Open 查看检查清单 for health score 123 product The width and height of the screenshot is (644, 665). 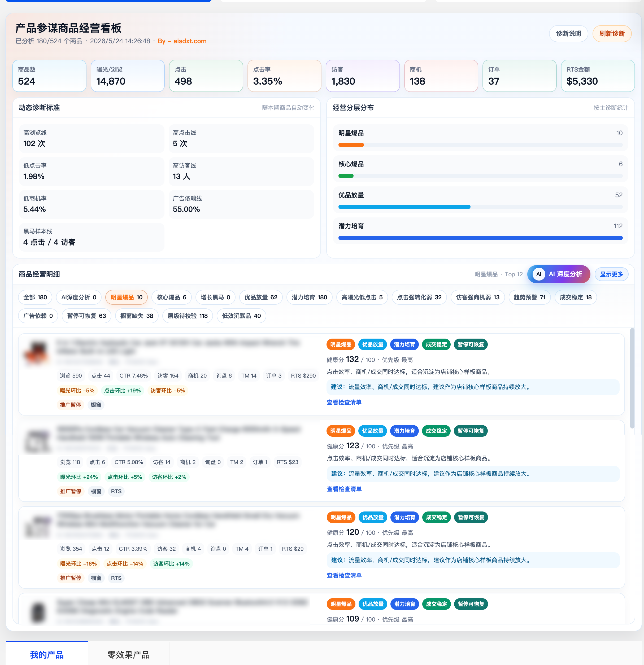[344, 489]
